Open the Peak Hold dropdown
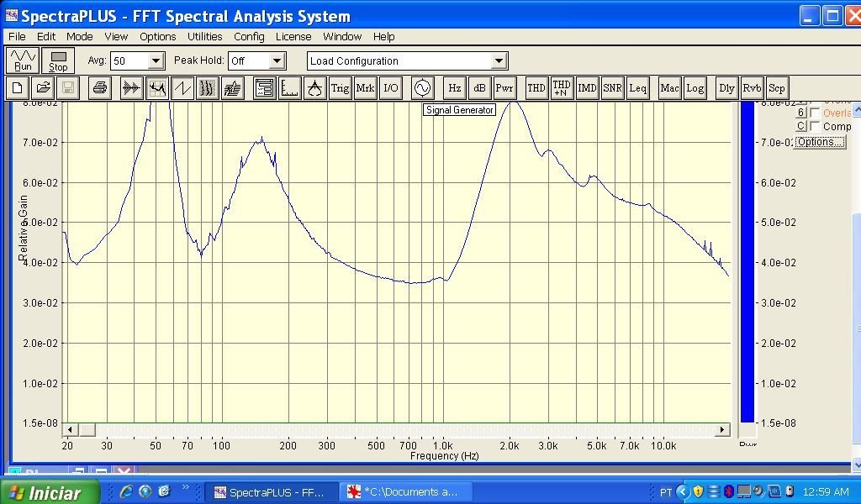 [x=277, y=61]
